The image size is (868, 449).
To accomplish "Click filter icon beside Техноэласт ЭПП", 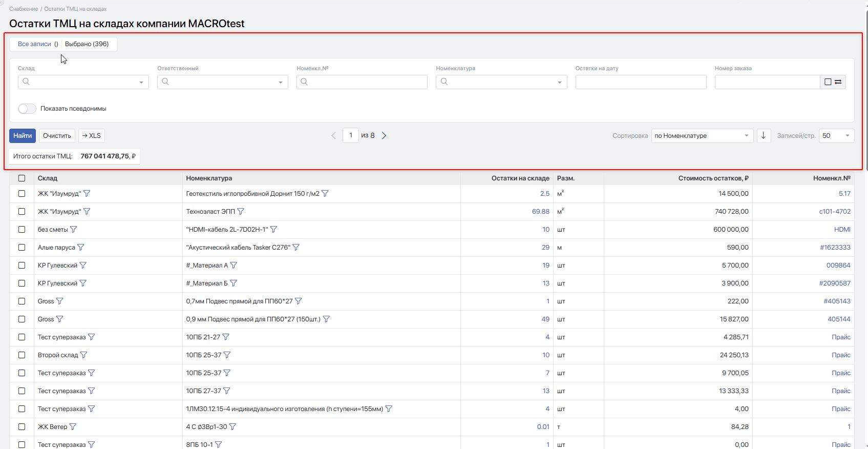I will pos(241,212).
